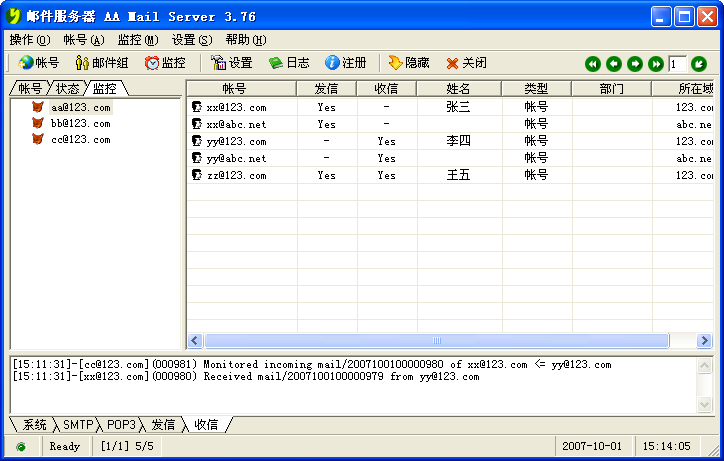
Task: Click the page number input field
Action: (x=677, y=64)
